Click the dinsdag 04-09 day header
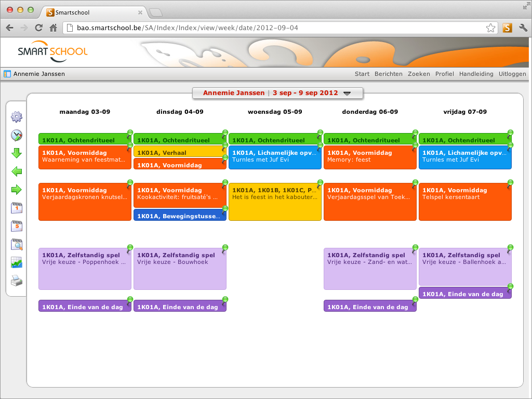 (180, 112)
